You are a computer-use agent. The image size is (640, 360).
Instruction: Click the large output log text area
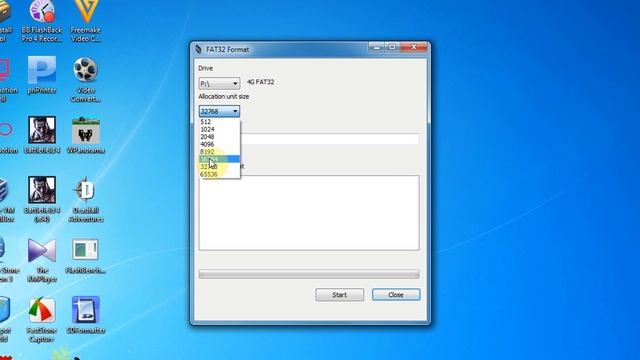pos(309,213)
